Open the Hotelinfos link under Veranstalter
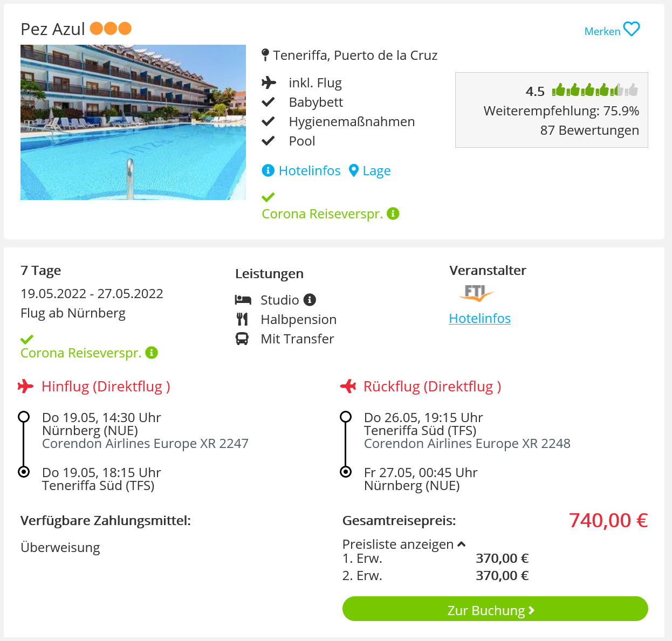The image size is (672, 641). pos(480,318)
